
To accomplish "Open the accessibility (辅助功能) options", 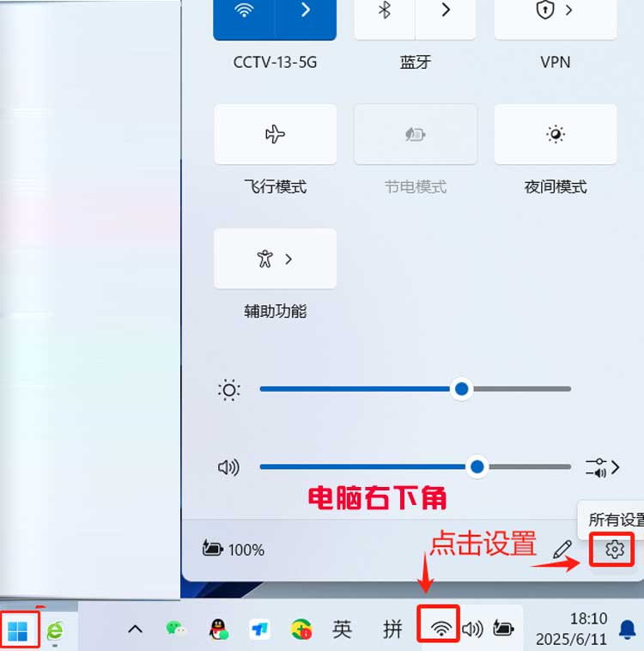I will pos(275,259).
